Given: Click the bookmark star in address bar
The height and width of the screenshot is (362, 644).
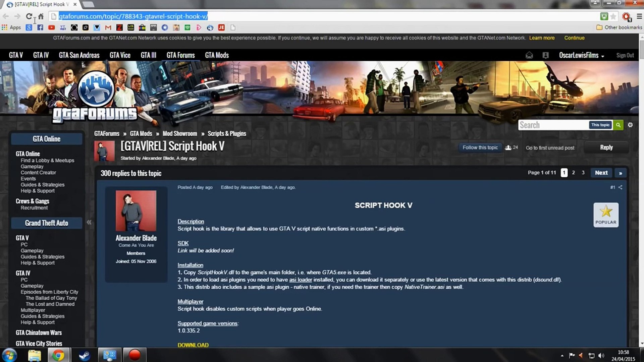Looking at the screenshot, I should click(x=613, y=16).
